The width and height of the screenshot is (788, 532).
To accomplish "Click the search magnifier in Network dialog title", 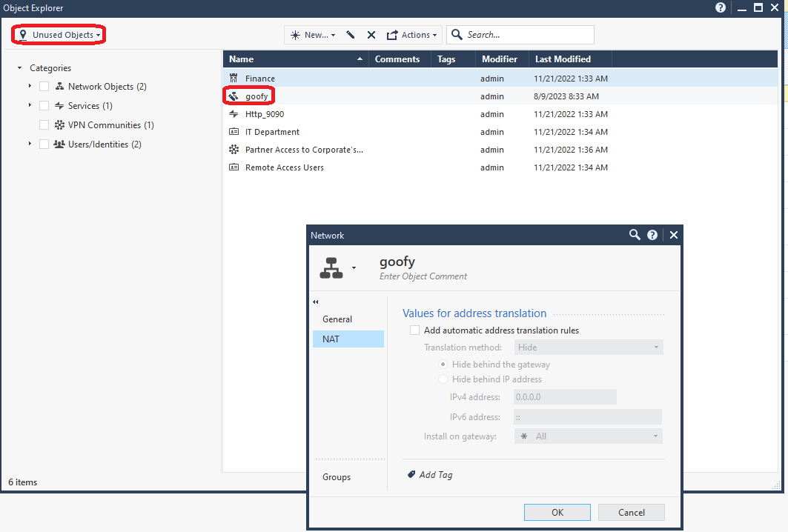I will pos(635,235).
